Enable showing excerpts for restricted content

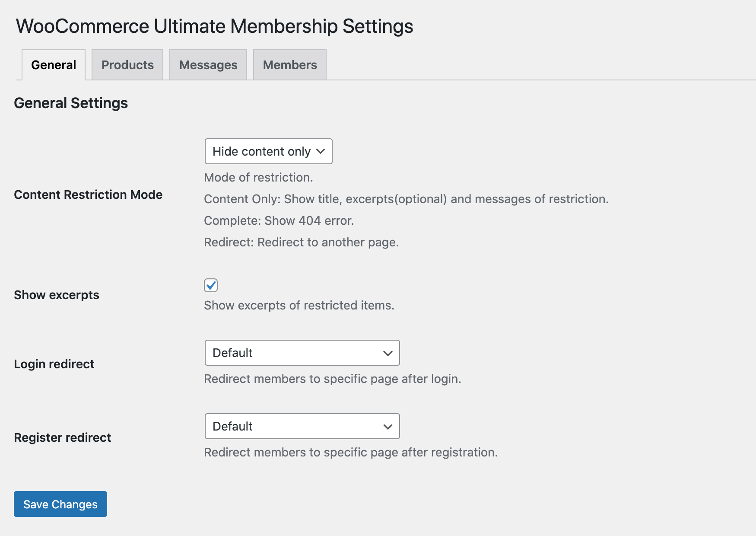(x=210, y=285)
